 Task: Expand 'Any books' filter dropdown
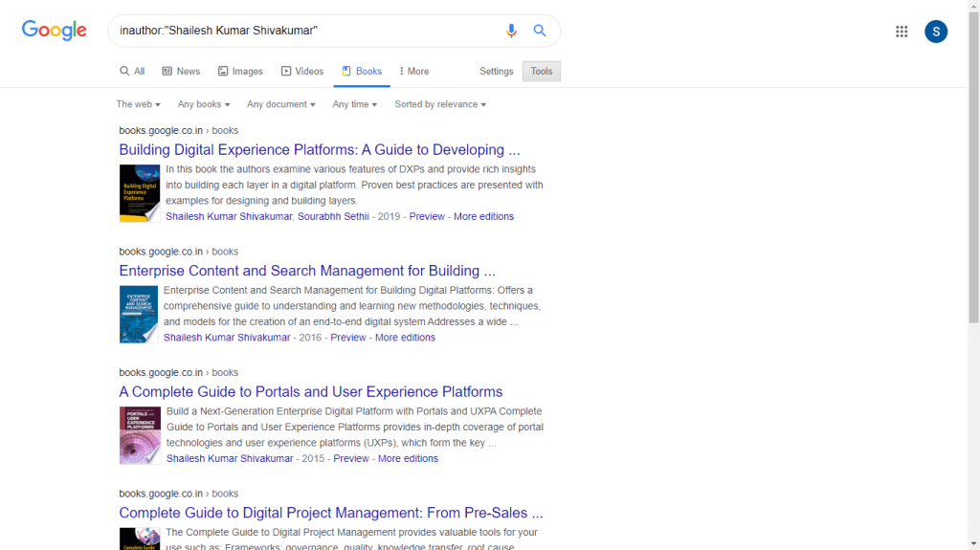click(204, 104)
